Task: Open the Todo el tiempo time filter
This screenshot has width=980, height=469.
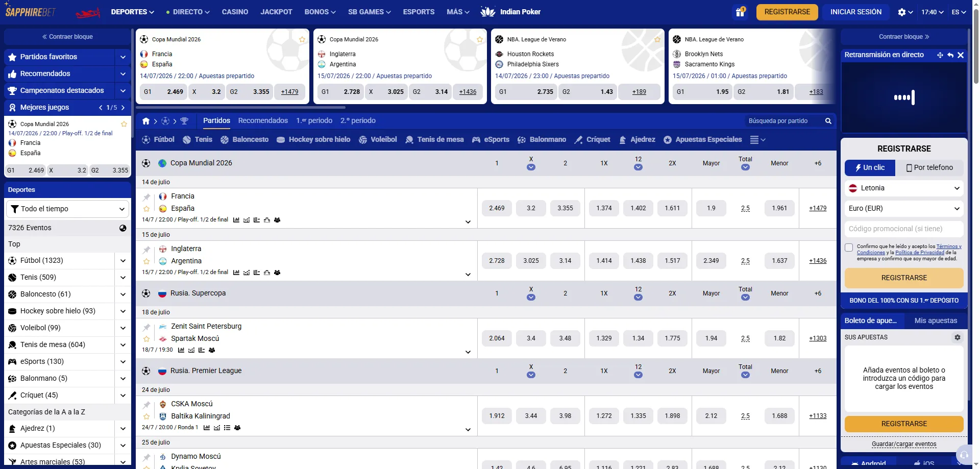Action: (67, 209)
